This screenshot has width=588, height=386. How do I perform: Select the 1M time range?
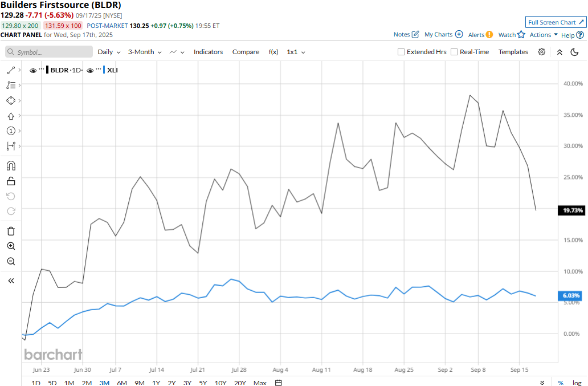tap(69, 383)
